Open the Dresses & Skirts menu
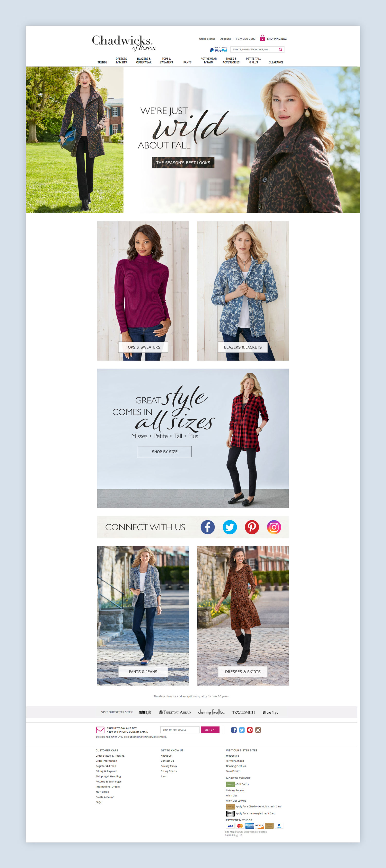The image size is (386, 868). point(121,60)
